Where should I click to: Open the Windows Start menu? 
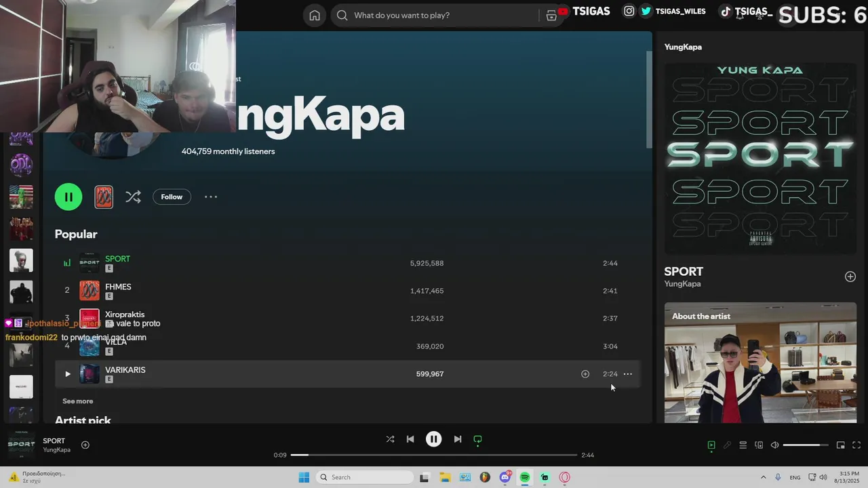(304, 477)
